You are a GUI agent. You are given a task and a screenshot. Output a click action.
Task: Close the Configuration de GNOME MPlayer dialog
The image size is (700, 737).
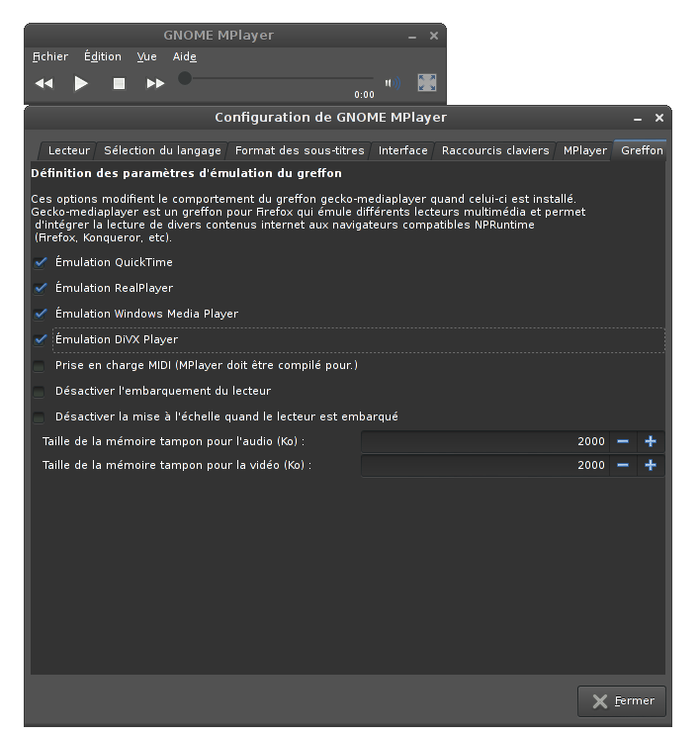pos(659,118)
